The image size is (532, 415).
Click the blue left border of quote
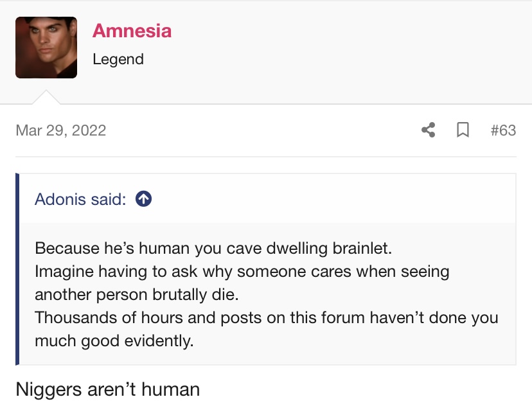[17, 269]
